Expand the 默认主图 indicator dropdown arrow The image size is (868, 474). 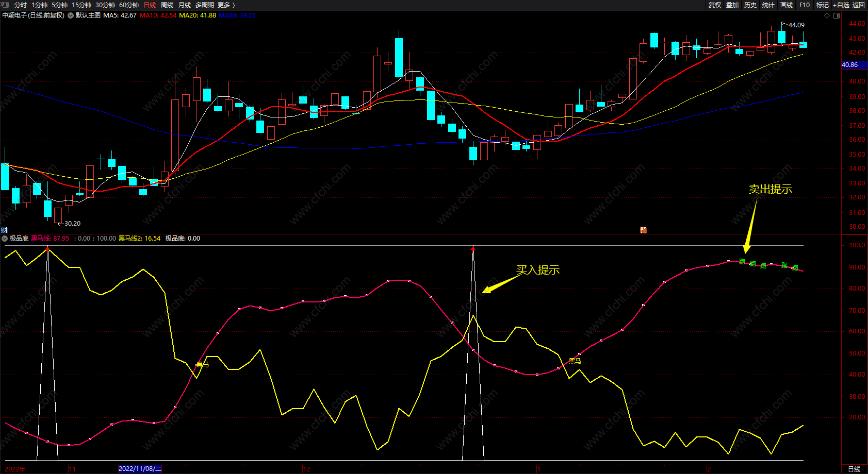(x=71, y=15)
